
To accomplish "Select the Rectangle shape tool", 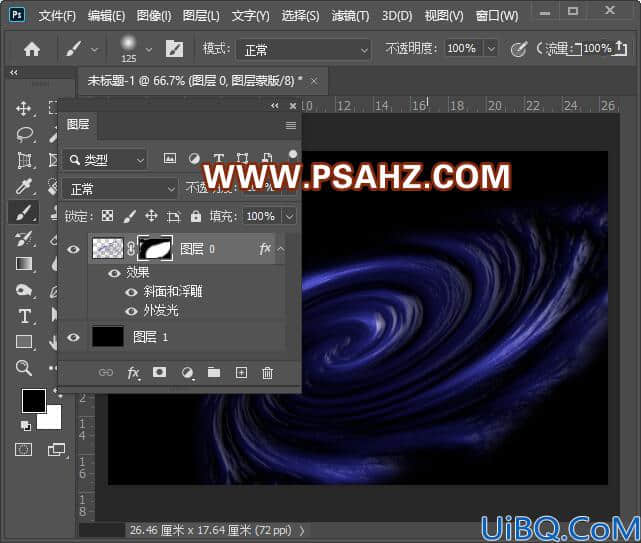I will pyautogui.click(x=24, y=342).
